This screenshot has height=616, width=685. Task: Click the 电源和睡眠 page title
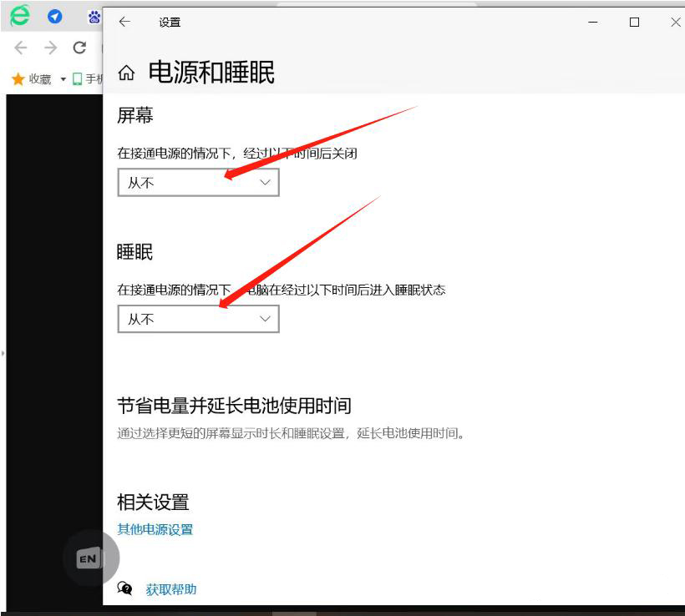pyautogui.click(x=211, y=73)
